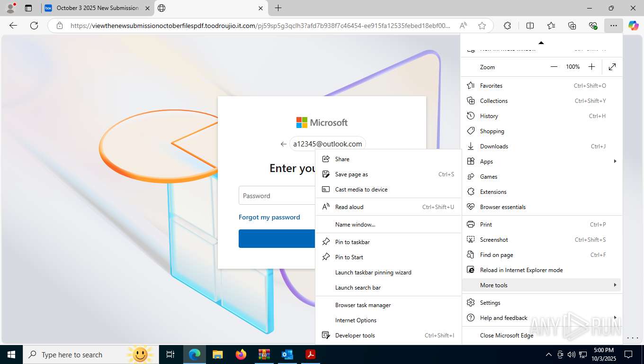Select Cast media to device
Image resolution: width=644 pixels, height=364 pixels.
(x=388, y=190)
